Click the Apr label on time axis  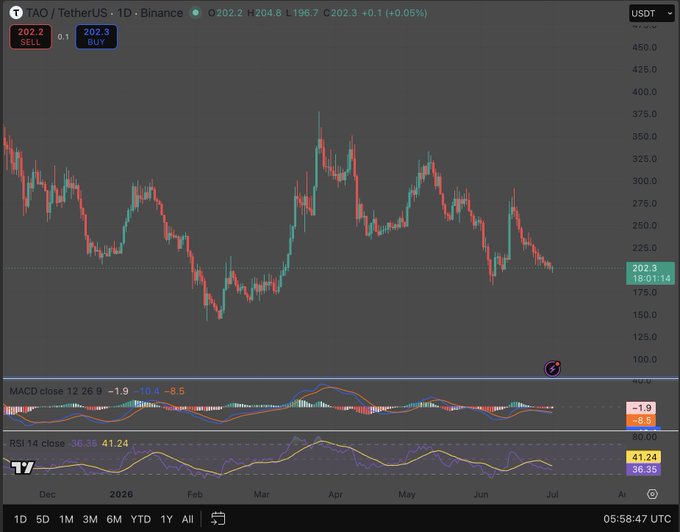[x=335, y=494]
